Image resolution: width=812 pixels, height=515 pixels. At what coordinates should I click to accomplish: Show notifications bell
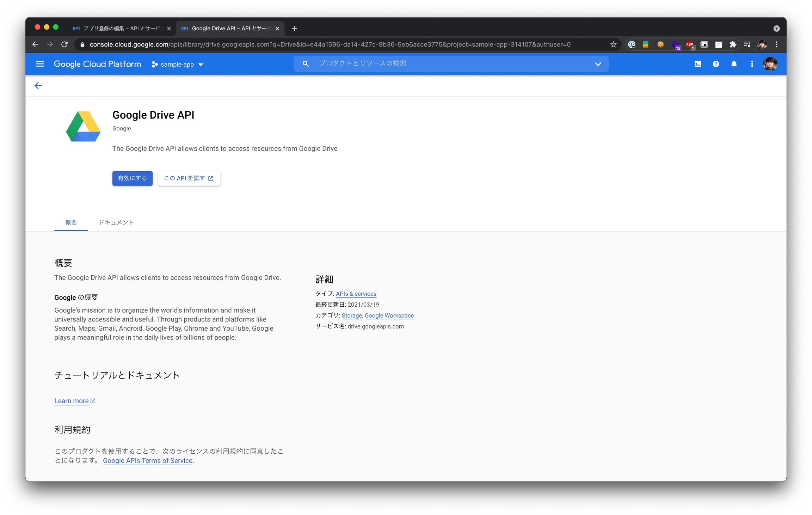734,64
